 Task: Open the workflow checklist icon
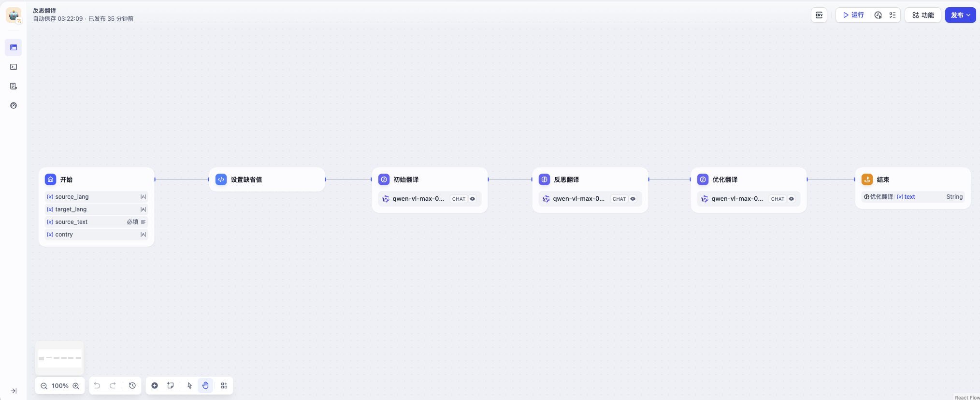pyautogui.click(x=893, y=15)
